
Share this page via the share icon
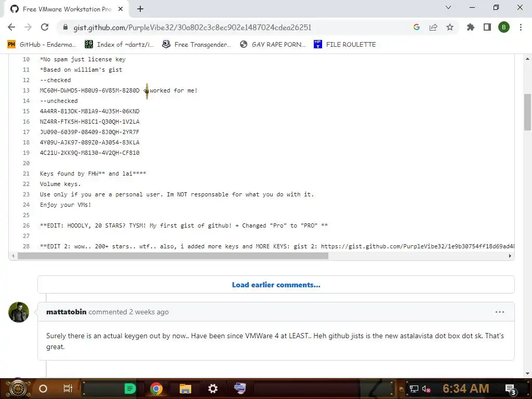click(x=433, y=27)
